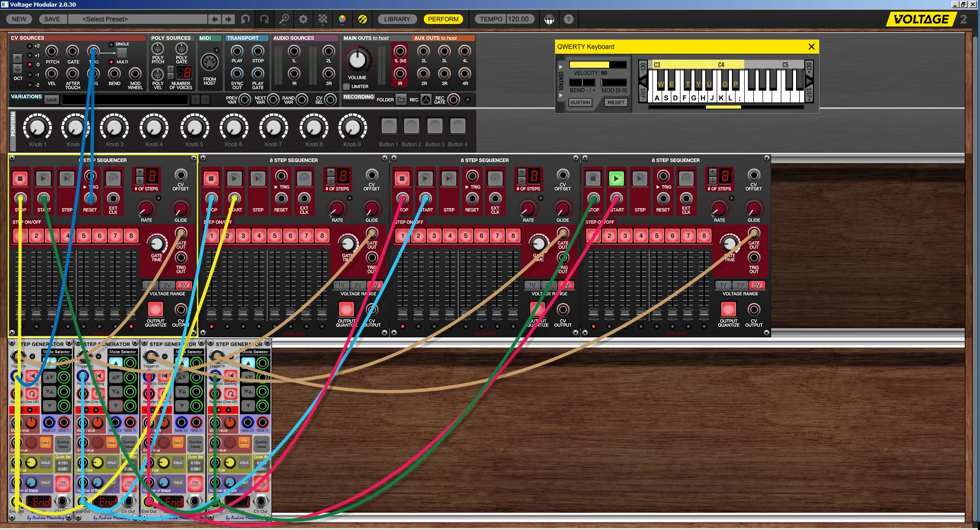Go to the previous preset with left arrow

[215, 19]
